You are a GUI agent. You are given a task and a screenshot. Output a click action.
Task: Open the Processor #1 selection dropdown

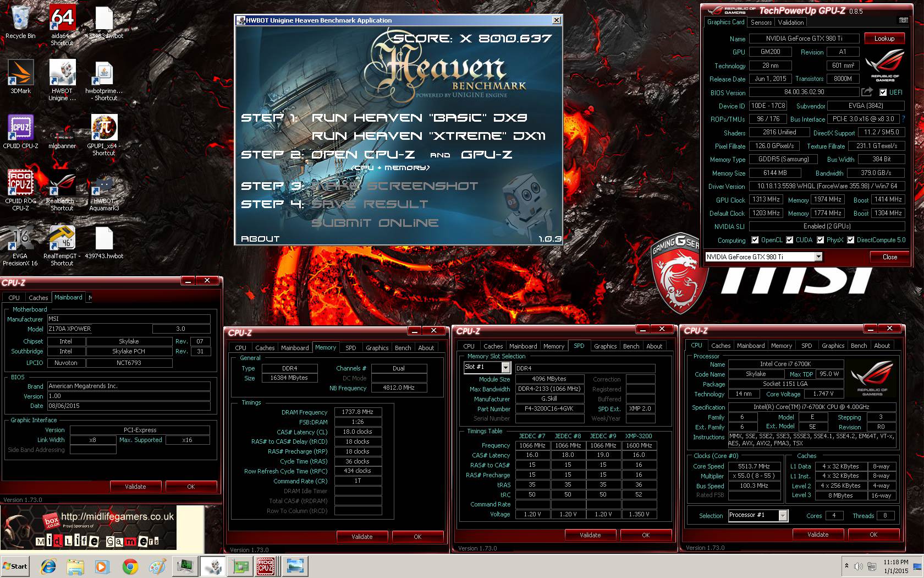pyautogui.click(x=783, y=515)
